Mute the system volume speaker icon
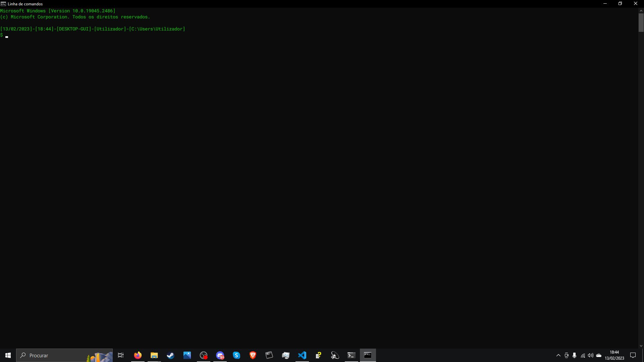644x362 pixels. coord(591,355)
